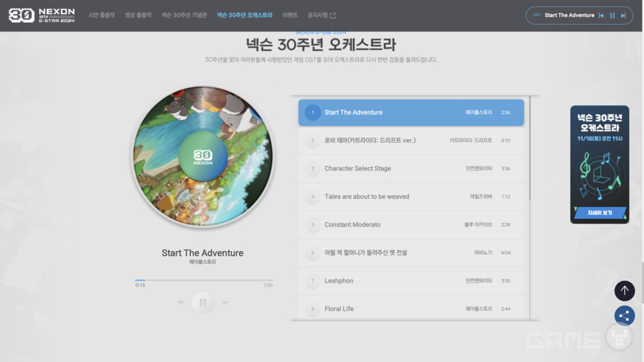The width and height of the screenshot is (644, 362).
Task: Play track 2 로비 테마(카트라이더: 드리프트 ver.)
Action: coord(411,140)
